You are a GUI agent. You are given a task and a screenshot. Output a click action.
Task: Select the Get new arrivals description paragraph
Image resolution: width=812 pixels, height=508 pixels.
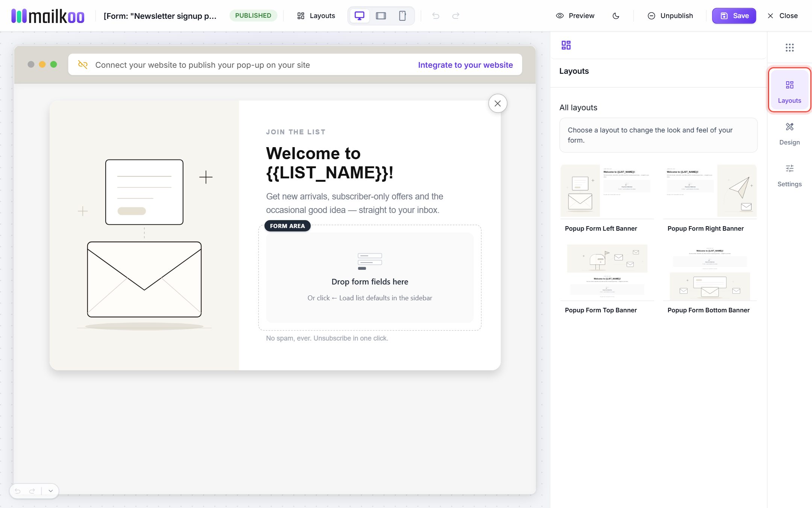point(354,203)
